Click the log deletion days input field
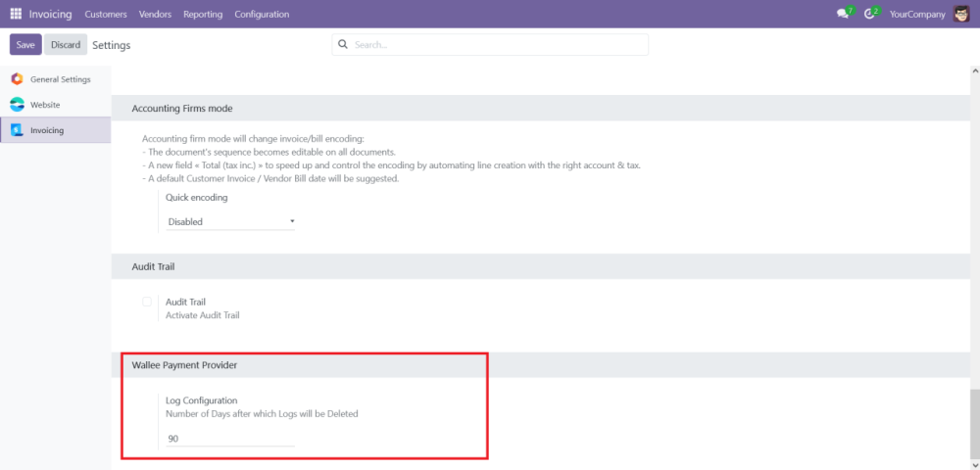 [x=229, y=439]
